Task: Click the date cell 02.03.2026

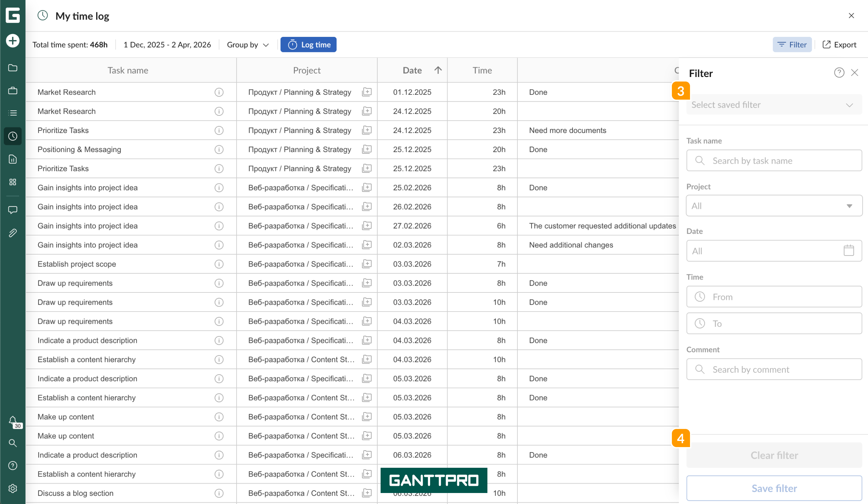Action: pyautogui.click(x=412, y=245)
